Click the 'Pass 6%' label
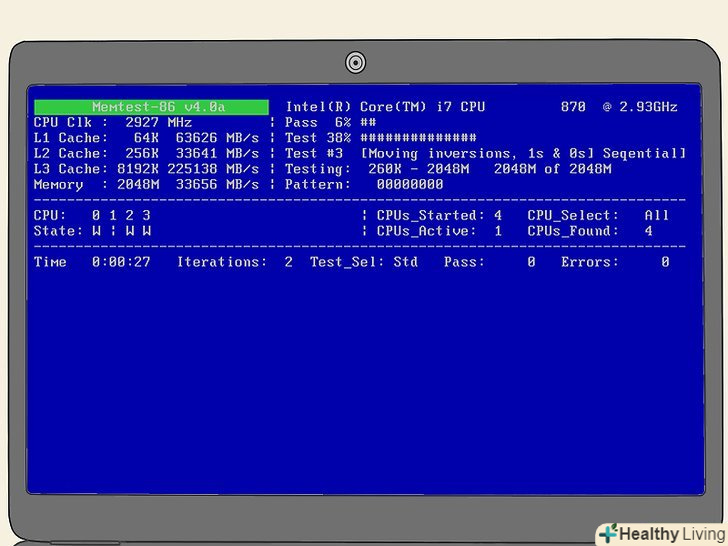 point(318,123)
